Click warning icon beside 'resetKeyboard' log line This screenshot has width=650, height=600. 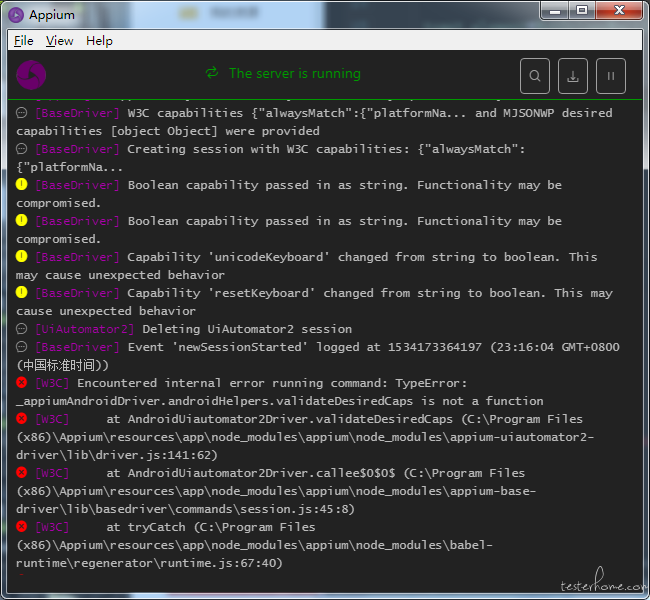coord(22,293)
